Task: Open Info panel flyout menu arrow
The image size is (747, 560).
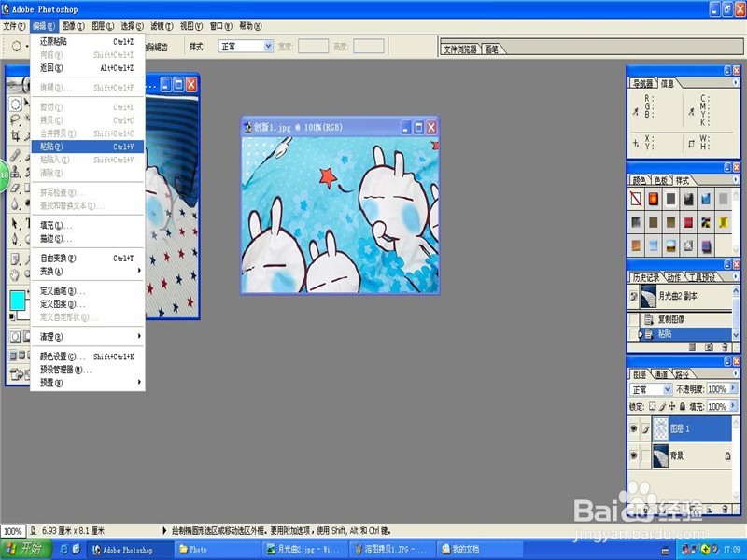Action: pos(735,83)
